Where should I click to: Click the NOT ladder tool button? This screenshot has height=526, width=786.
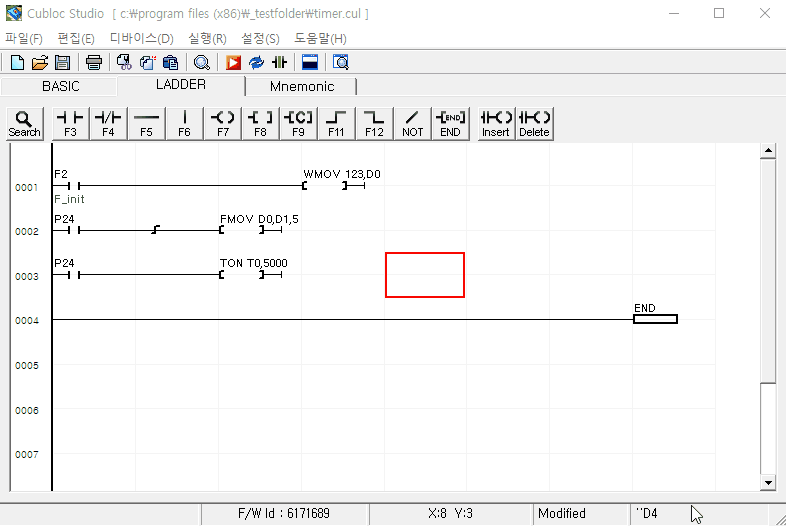412,123
